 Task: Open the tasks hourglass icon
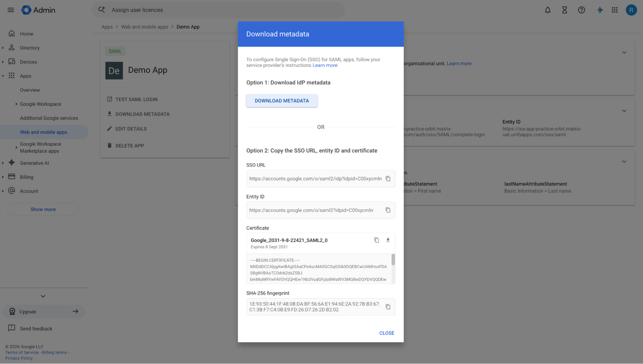point(565,10)
